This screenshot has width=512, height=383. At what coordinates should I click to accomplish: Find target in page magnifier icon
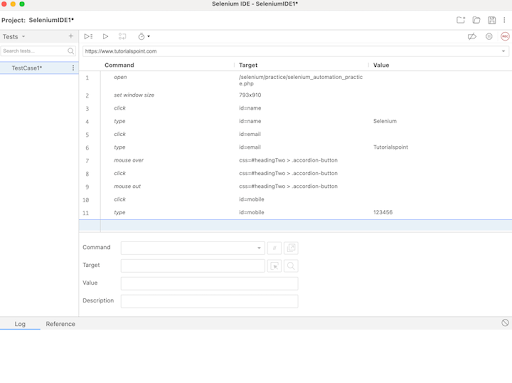click(291, 266)
